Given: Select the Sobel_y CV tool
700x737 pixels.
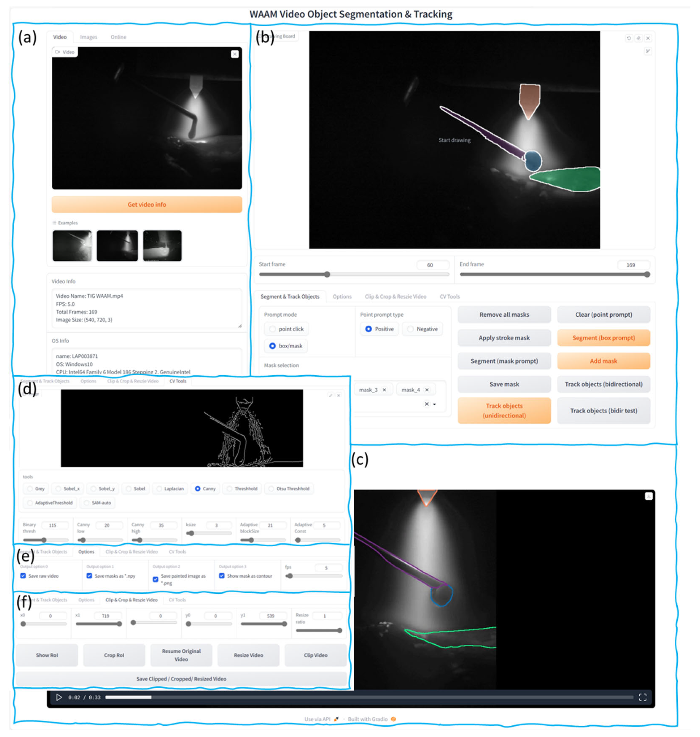Looking at the screenshot, I should point(103,488).
